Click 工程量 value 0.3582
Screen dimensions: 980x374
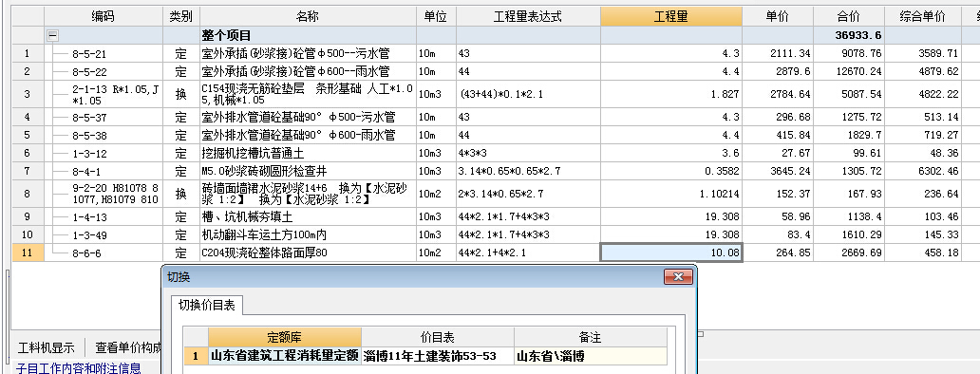723,171
